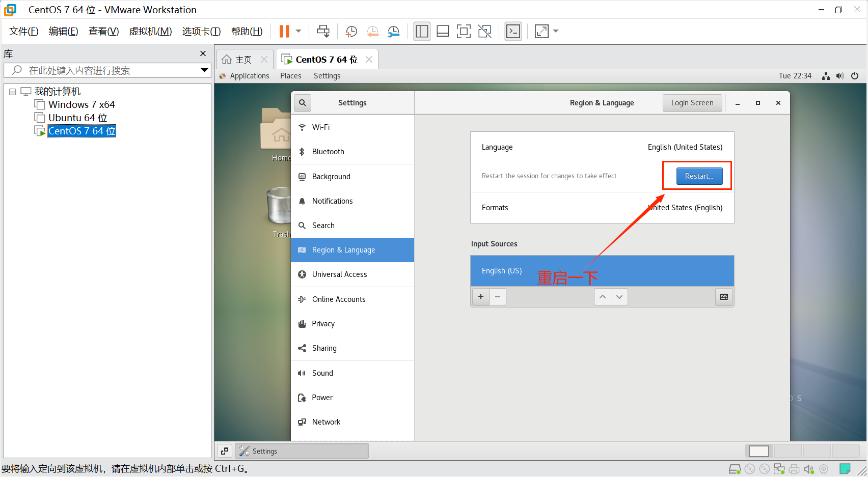The height and width of the screenshot is (477, 868).
Task: Select English (US) input source
Action: coord(602,271)
